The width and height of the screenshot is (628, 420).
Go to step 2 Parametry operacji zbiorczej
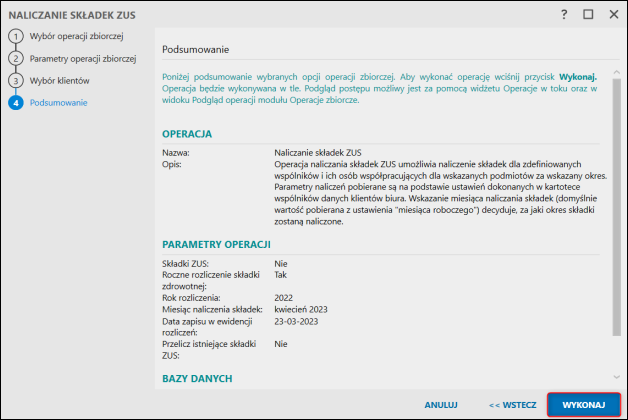tap(72, 58)
